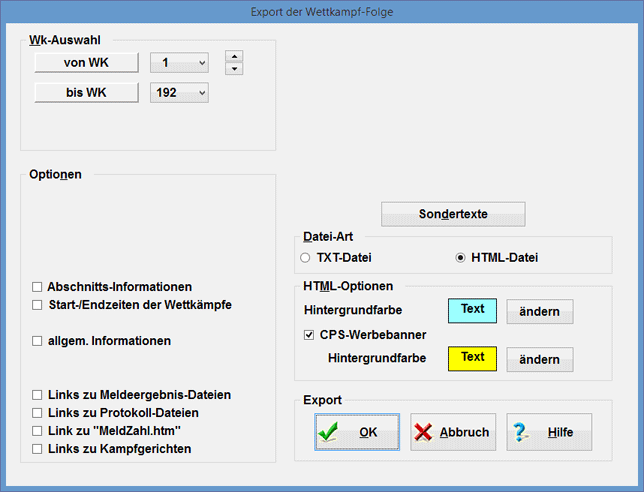This screenshot has height=492, width=644.
Task: Tick Links zu Protokoll-Dateien checkbox
Action: (x=38, y=413)
